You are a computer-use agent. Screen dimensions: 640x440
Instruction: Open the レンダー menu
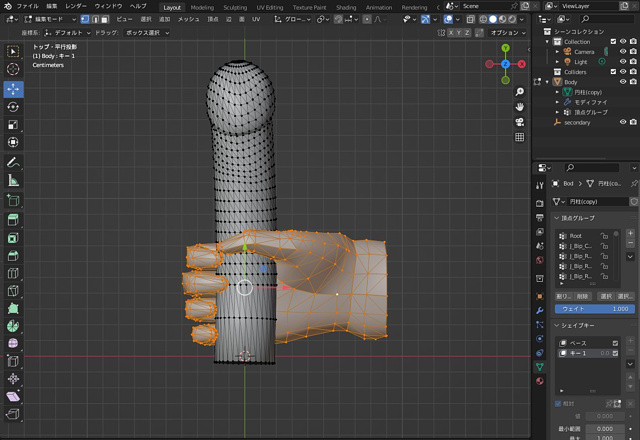click(x=76, y=6)
